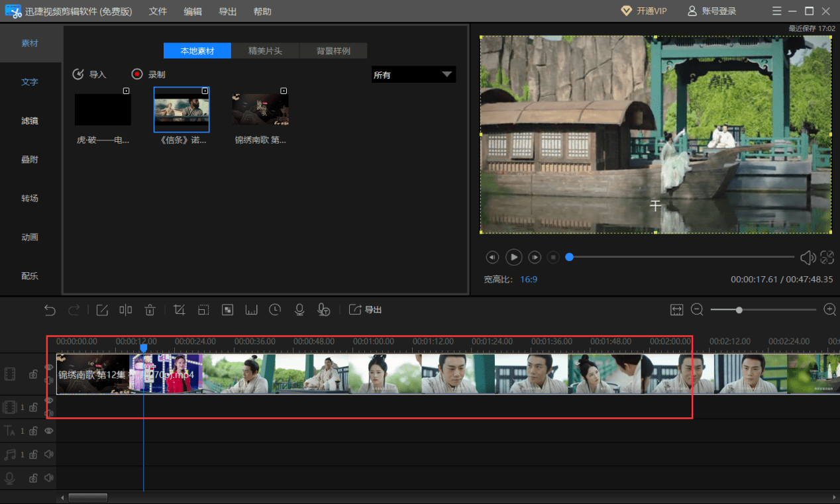Image resolution: width=840 pixels, height=504 pixels.
Task: Click fit-timeline-to-window icon
Action: point(676,310)
